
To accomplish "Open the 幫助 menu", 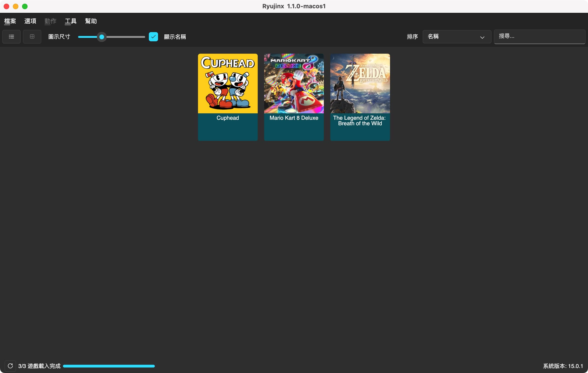I will (x=91, y=21).
